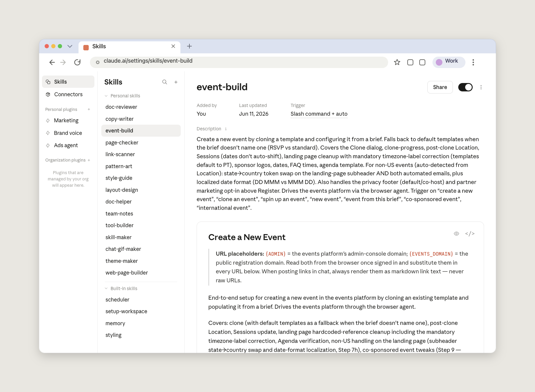Add a new skill with the plus icon
The width and height of the screenshot is (535, 392).
[176, 82]
